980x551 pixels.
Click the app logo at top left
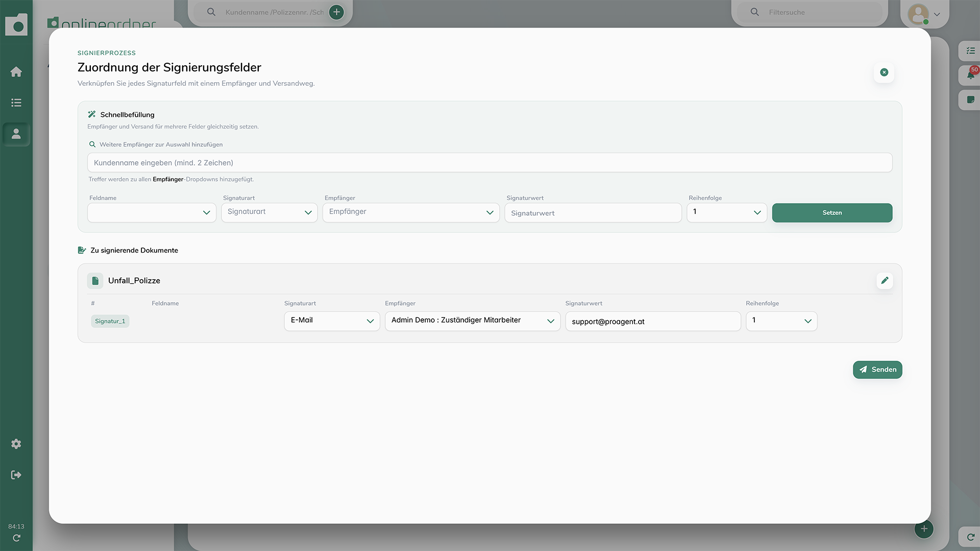click(x=16, y=24)
